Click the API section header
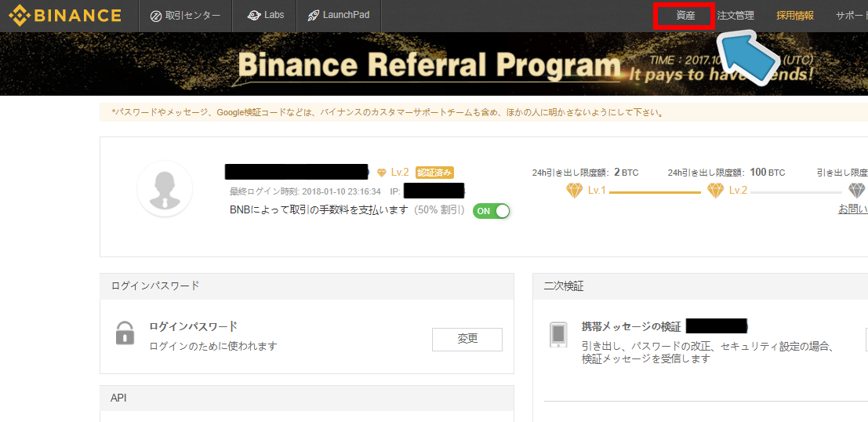The image size is (868, 422). tap(307, 398)
